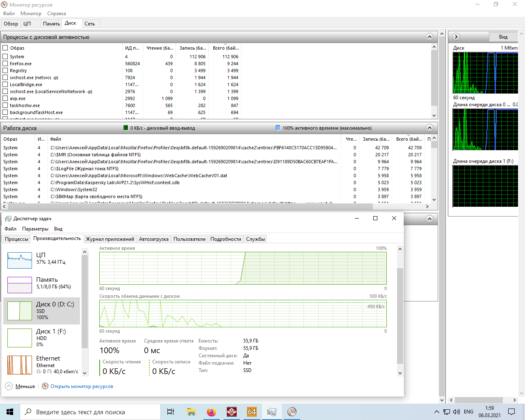Open the Автозагрузка tab
Screen dimensions: 525x420
click(154, 239)
